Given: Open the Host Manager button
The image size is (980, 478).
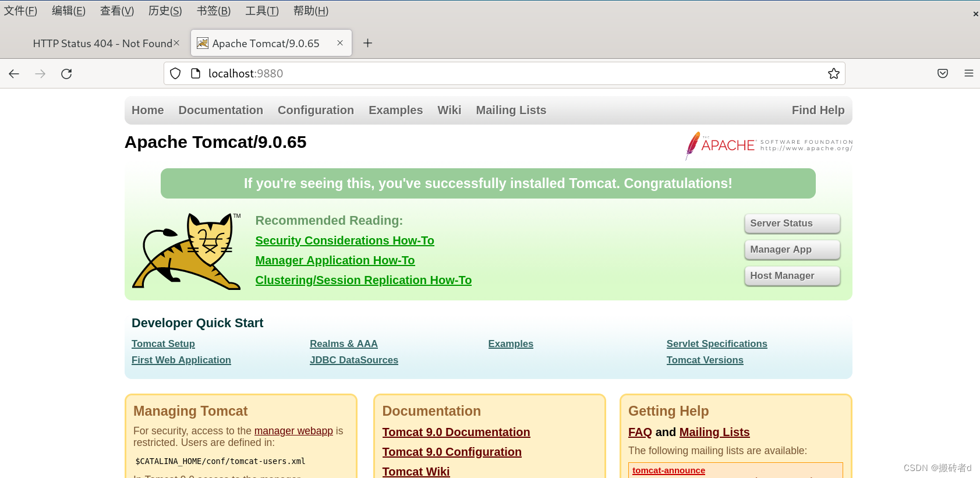Looking at the screenshot, I should [793, 276].
